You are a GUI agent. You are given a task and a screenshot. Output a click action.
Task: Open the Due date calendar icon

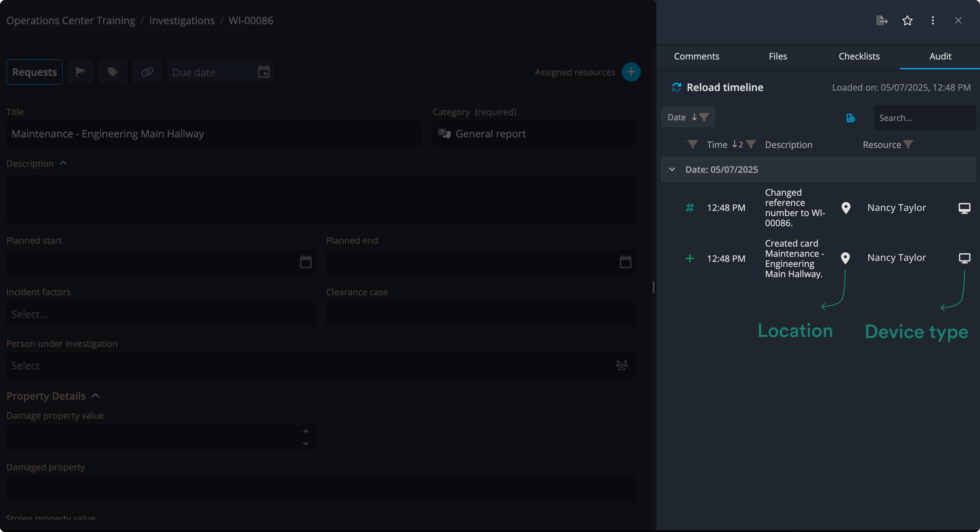click(x=264, y=72)
